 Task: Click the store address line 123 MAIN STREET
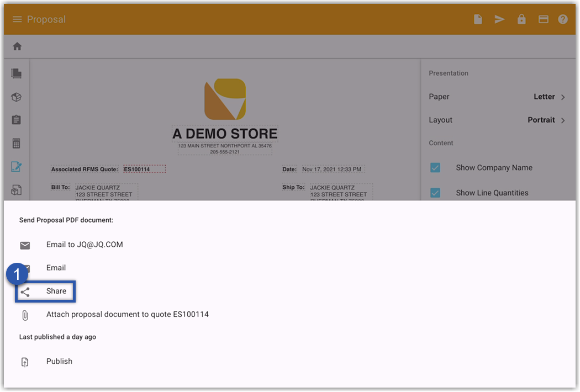(x=225, y=146)
